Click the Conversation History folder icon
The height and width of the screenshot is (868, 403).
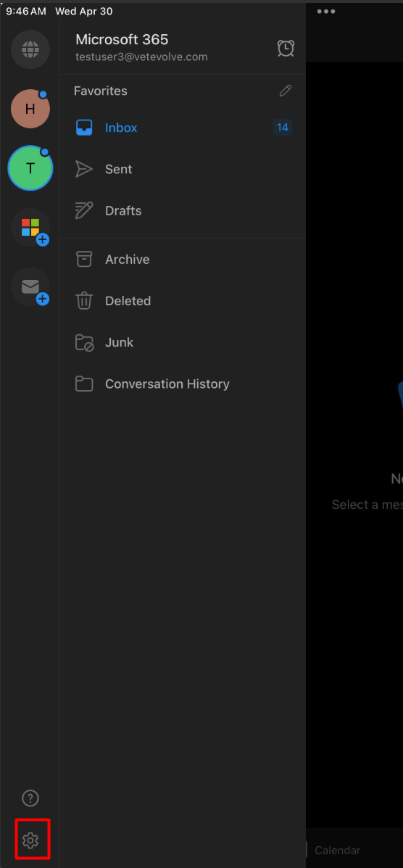point(84,384)
